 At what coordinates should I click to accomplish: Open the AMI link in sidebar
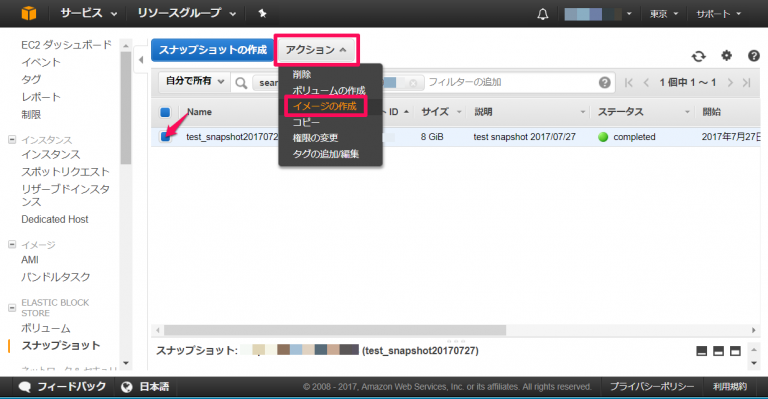point(30,260)
